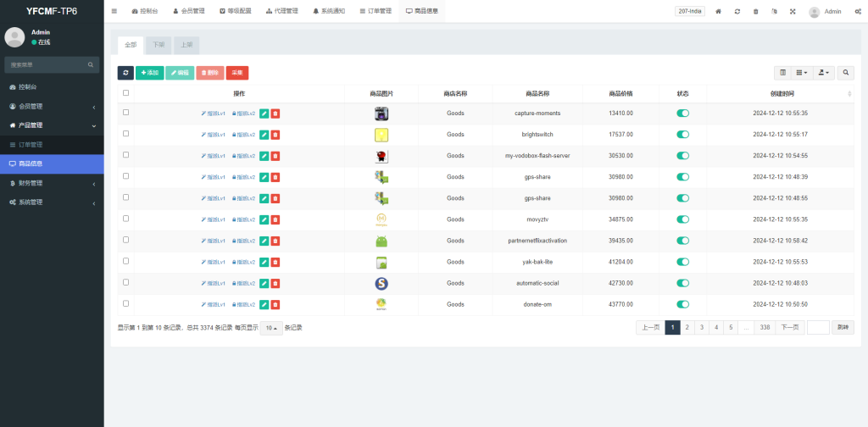Click the home icon in top bar
The image size is (868, 427).
click(719, 11)
